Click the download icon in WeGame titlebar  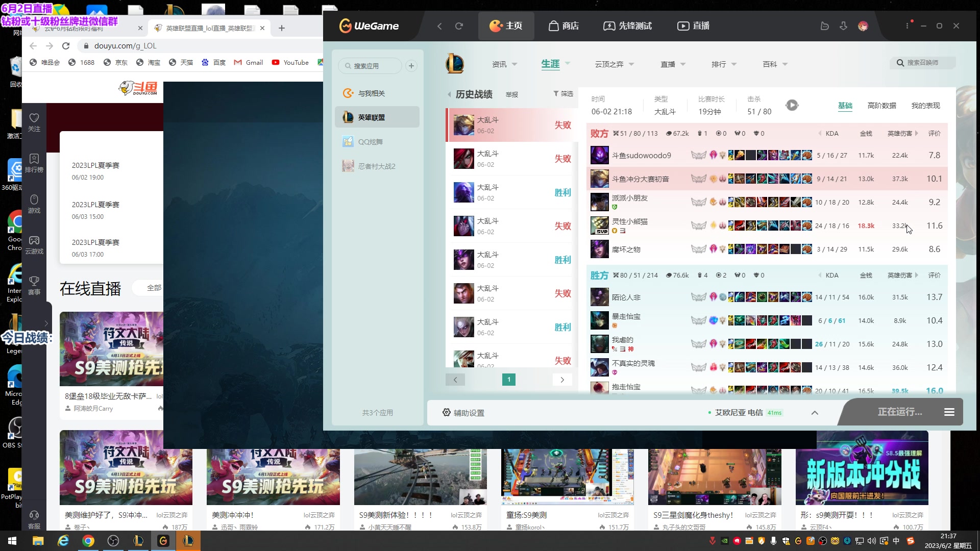point(843,26)
